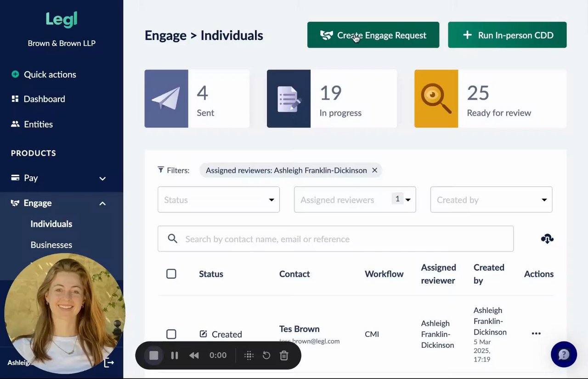Click the Engage handshake sidebar icon

pyautogui.click(x=15, y=203)
